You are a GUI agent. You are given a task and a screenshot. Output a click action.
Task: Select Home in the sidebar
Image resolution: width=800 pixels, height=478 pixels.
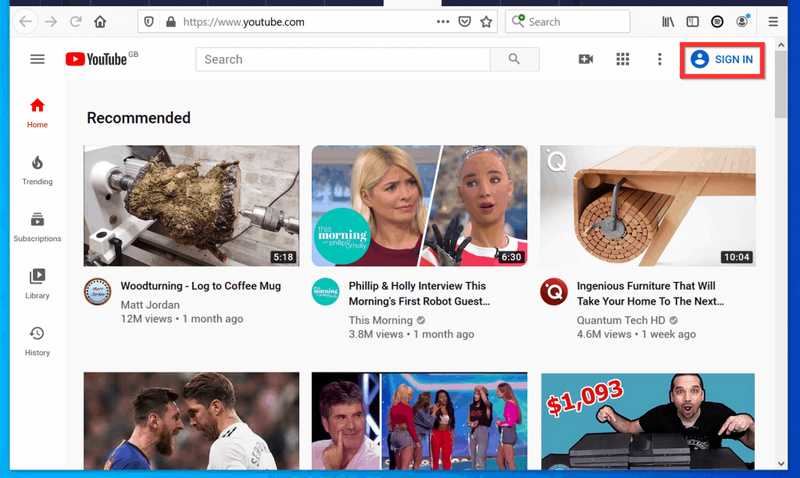[37, 113]
